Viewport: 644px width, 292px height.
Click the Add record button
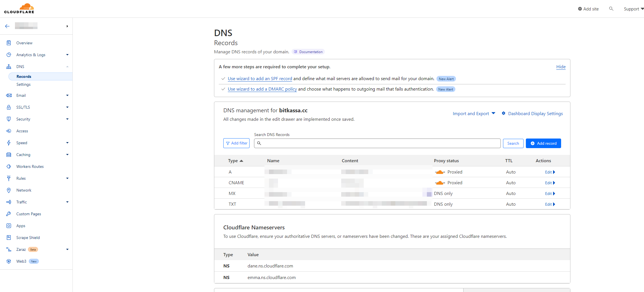[x=543, y=143]
